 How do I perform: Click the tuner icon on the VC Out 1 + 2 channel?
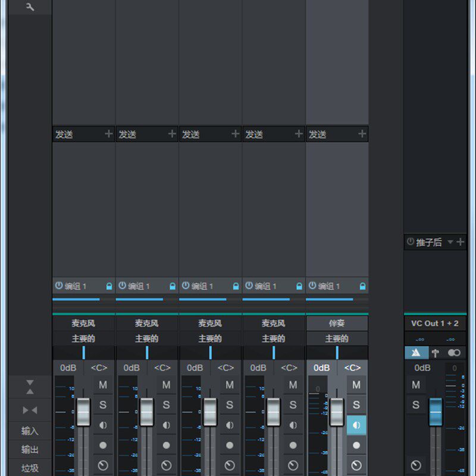pos(436,353)
